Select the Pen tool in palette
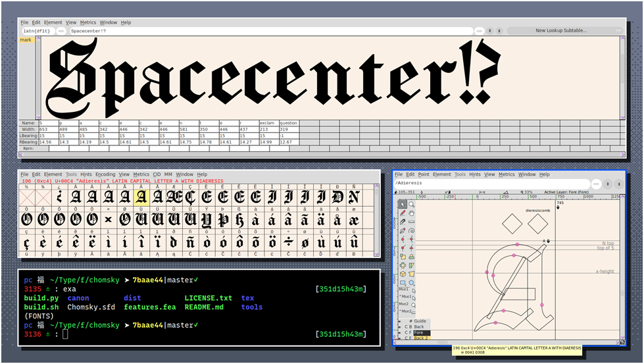Viewport: 644px width, 364px height. tap(403, 231)
